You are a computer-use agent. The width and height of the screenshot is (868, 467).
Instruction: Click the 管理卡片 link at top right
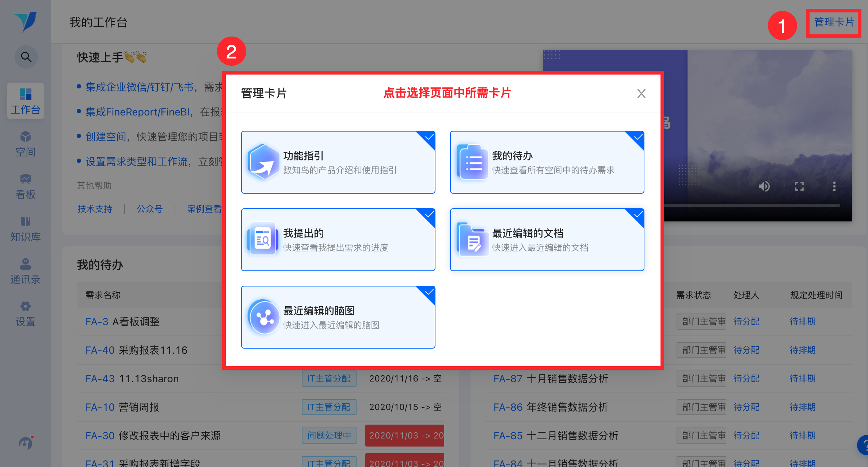(834, 22)
